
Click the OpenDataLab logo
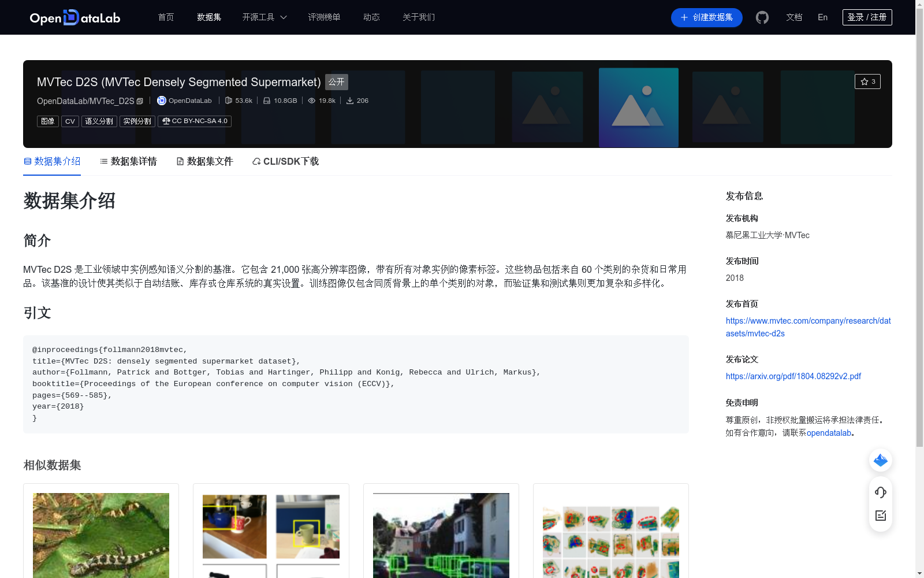pyautogui.click(x=75, y=17)
